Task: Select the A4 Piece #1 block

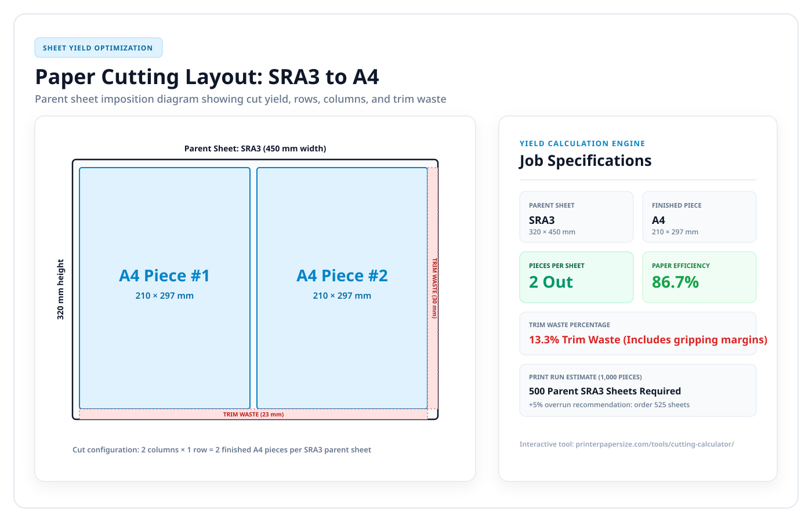Action: [165, 288]
